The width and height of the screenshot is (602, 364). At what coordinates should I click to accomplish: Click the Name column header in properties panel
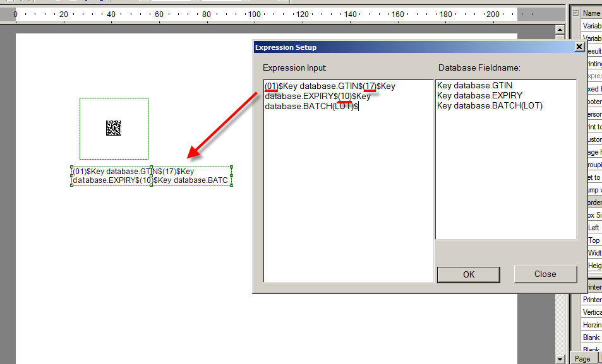point(591,13)
